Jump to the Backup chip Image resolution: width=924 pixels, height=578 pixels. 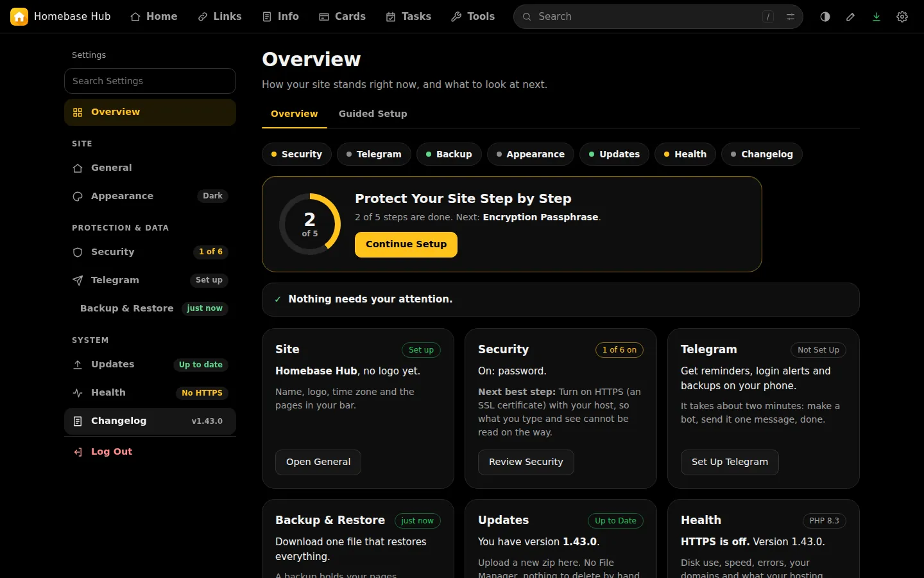pos(449,154)
